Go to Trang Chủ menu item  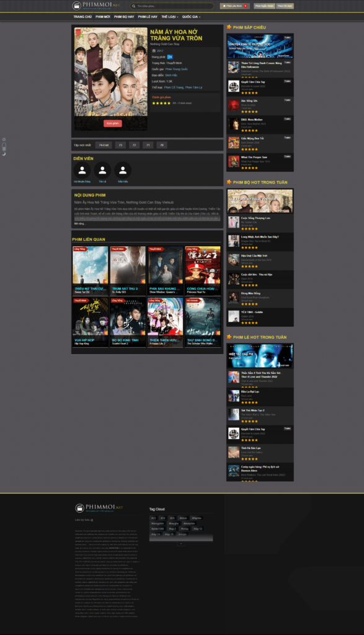pos(82,17)
